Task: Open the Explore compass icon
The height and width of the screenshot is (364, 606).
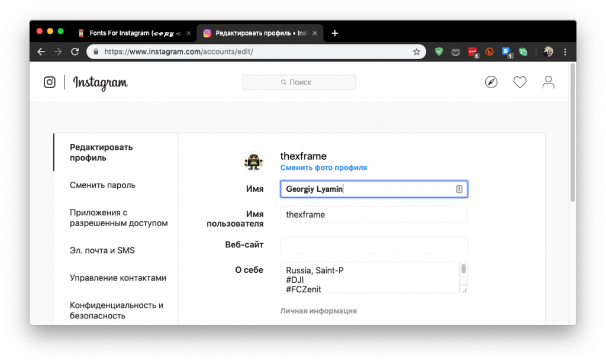Action: [x=491, y=82]
